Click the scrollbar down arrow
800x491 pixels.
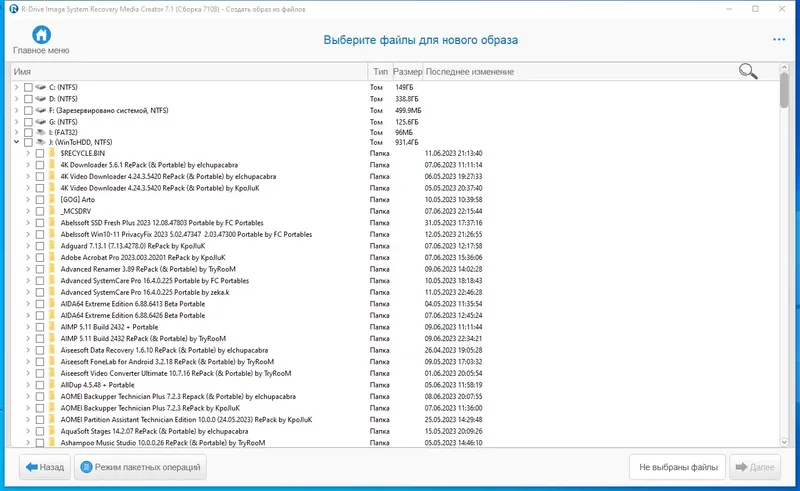pos(784,442)
